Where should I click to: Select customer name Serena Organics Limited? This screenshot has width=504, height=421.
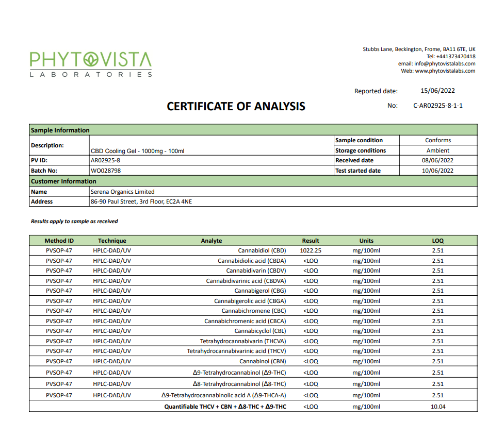(122, 192)
